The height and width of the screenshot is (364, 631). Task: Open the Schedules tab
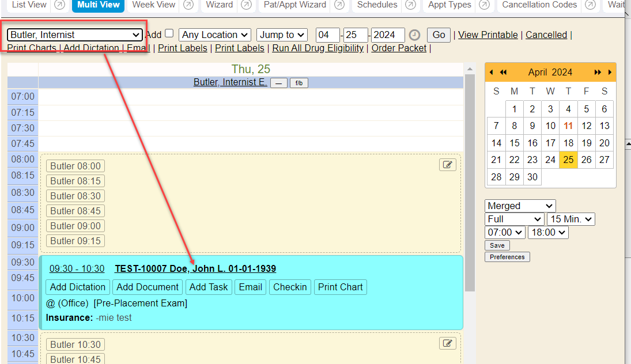click(x=377, y=5)
